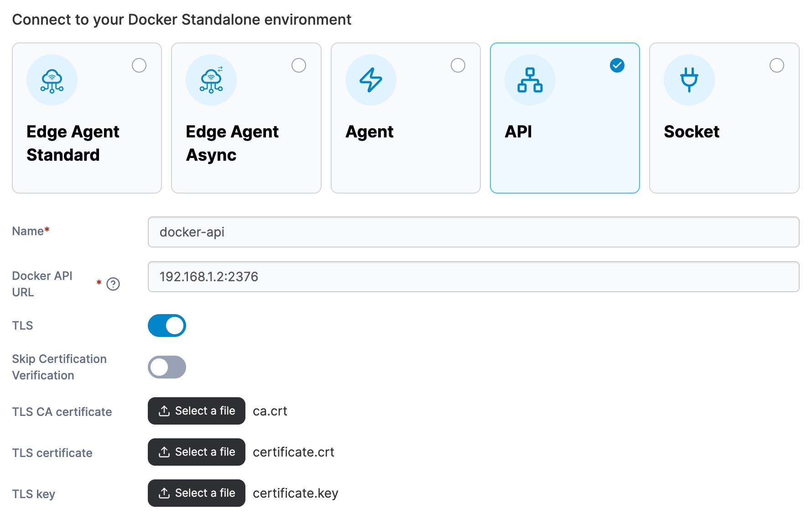Click the checked API radio button

617,65
